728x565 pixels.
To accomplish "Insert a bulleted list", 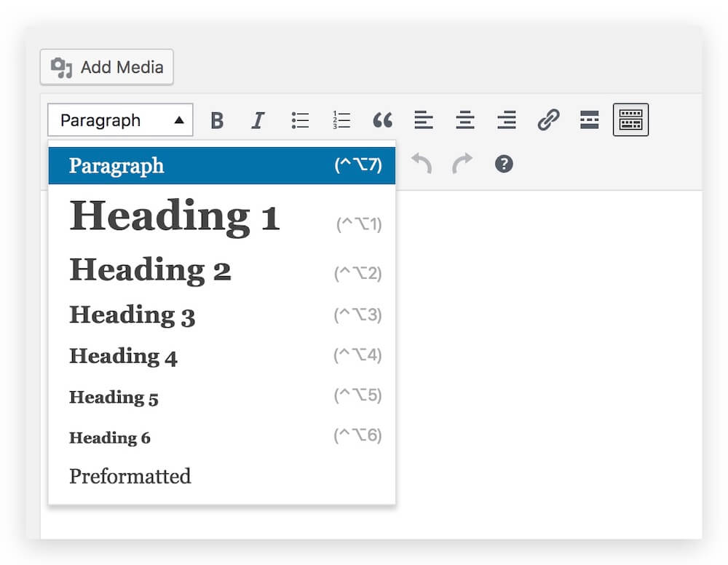I will click(300, 120).
